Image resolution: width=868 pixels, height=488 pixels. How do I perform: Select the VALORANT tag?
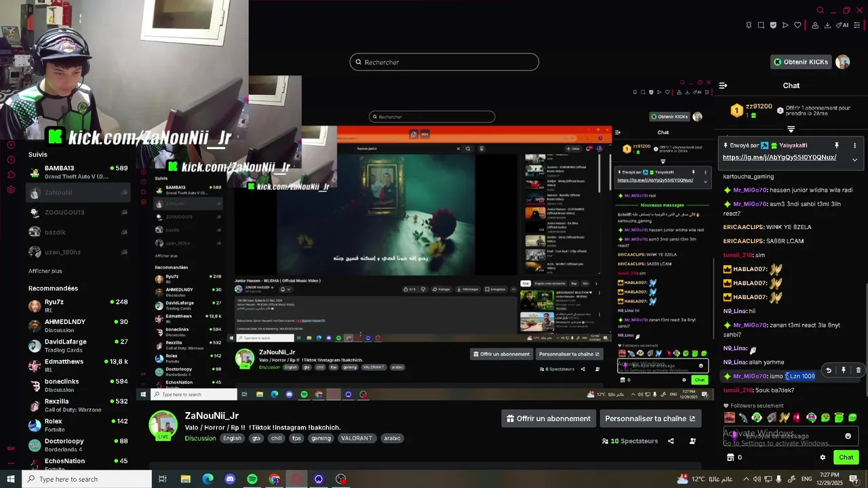(x=357, y=438)
